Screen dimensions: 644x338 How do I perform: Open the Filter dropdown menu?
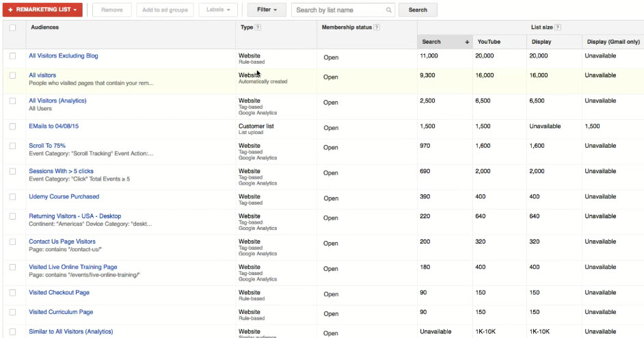267,10
